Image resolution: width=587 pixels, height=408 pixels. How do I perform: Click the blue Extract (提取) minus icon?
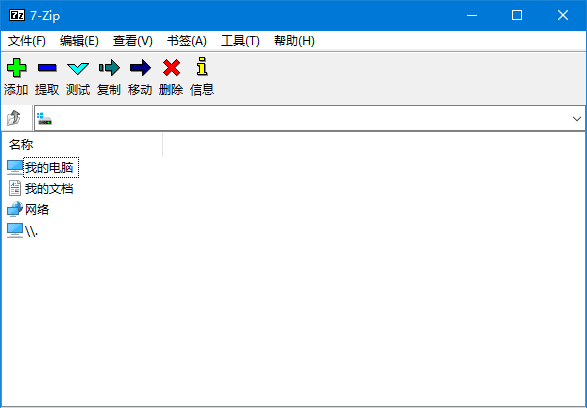pyautogui.click(x=47, y=68)
